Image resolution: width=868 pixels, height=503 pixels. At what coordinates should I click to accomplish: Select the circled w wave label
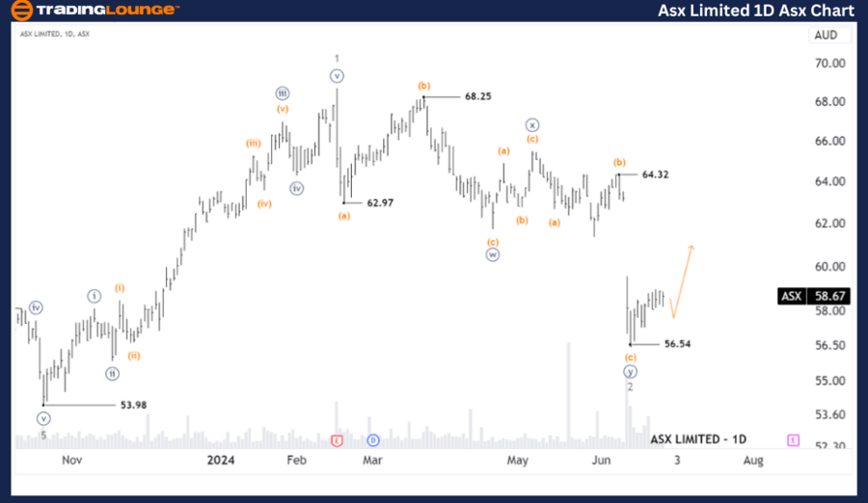[x=493, y=255]
